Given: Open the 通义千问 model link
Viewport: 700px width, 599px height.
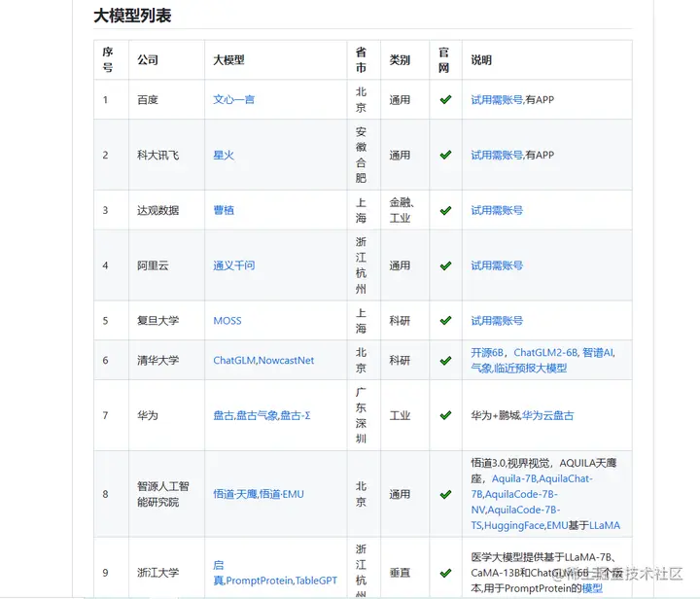Looking at the screenshot, I should pos(233,265).
